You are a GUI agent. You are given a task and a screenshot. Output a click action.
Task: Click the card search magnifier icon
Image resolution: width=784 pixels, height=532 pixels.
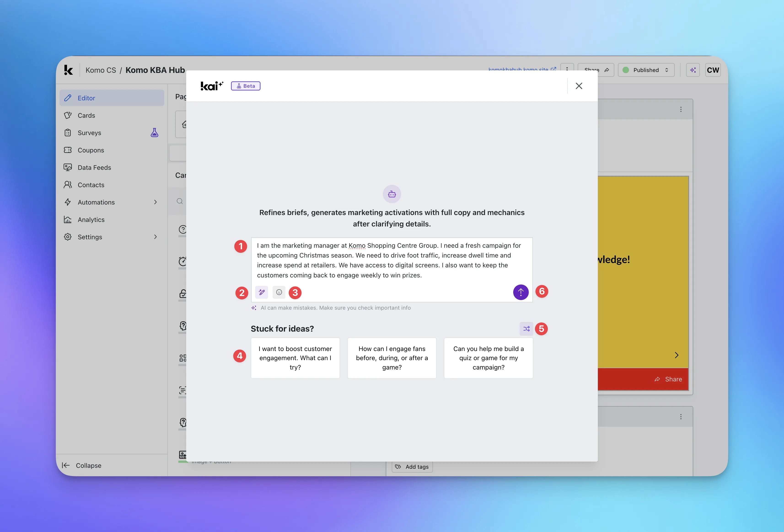click(x=180, y=201)
